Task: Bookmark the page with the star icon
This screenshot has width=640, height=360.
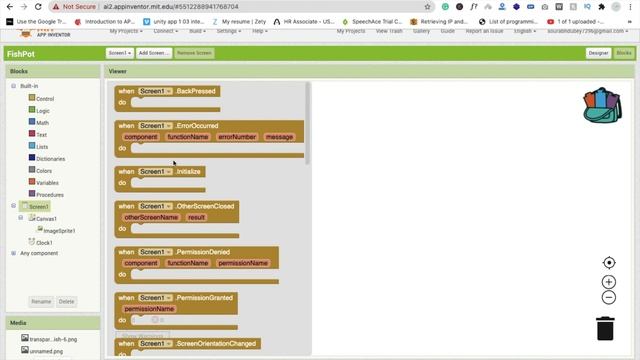Action: 427,7
